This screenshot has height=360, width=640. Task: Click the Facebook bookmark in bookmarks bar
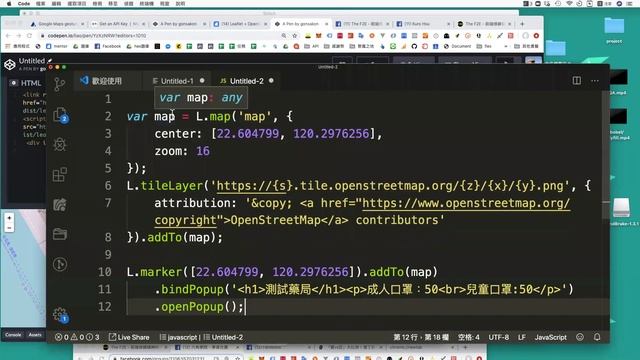click(x=108, y=46)
